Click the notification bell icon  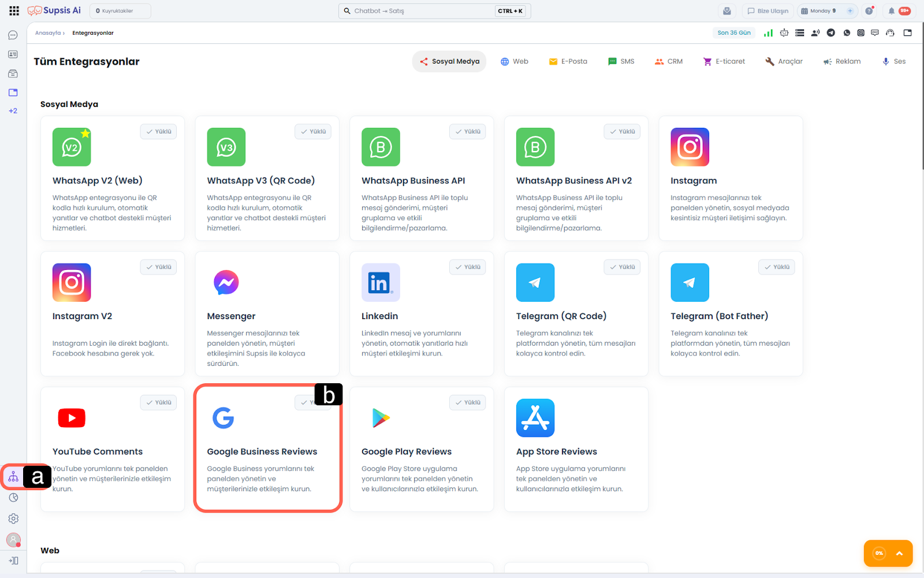[892, 11]
